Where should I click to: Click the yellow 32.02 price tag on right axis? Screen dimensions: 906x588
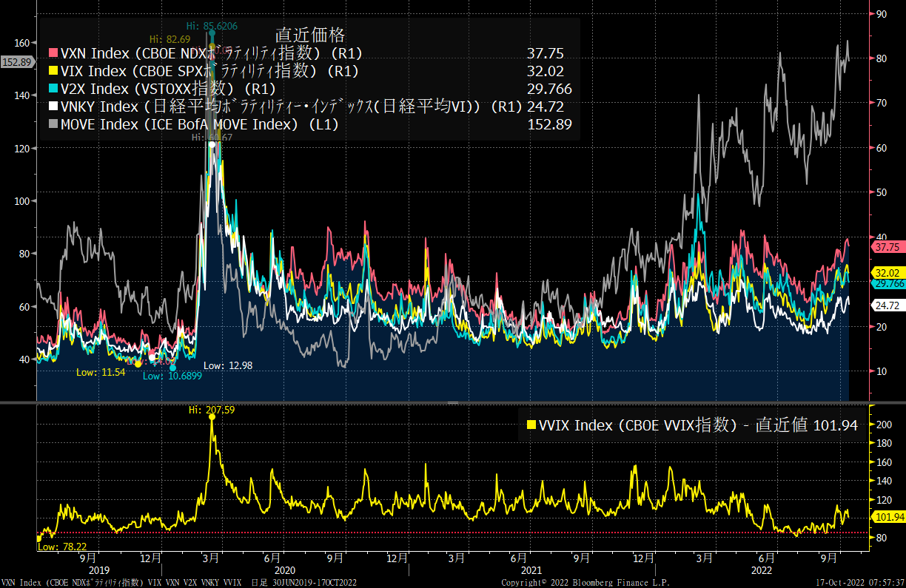pyautogui.click(x=887, y=272)
